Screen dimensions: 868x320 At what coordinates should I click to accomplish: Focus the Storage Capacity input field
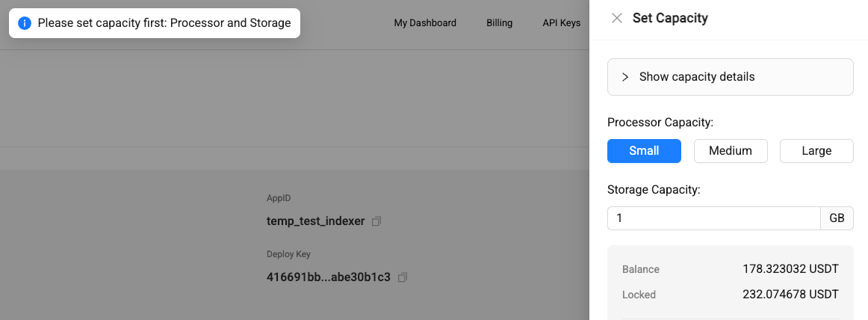[x=713, y=218]
